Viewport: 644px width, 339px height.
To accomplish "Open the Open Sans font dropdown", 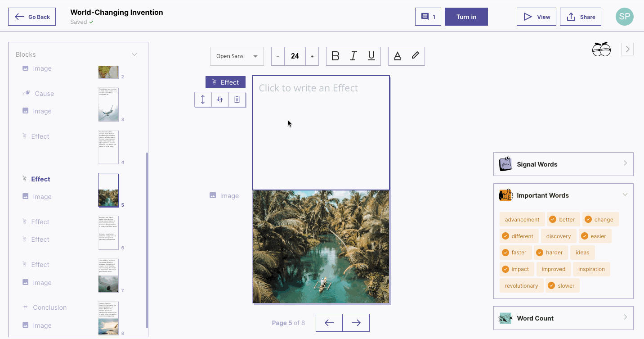I will [237, 56].
